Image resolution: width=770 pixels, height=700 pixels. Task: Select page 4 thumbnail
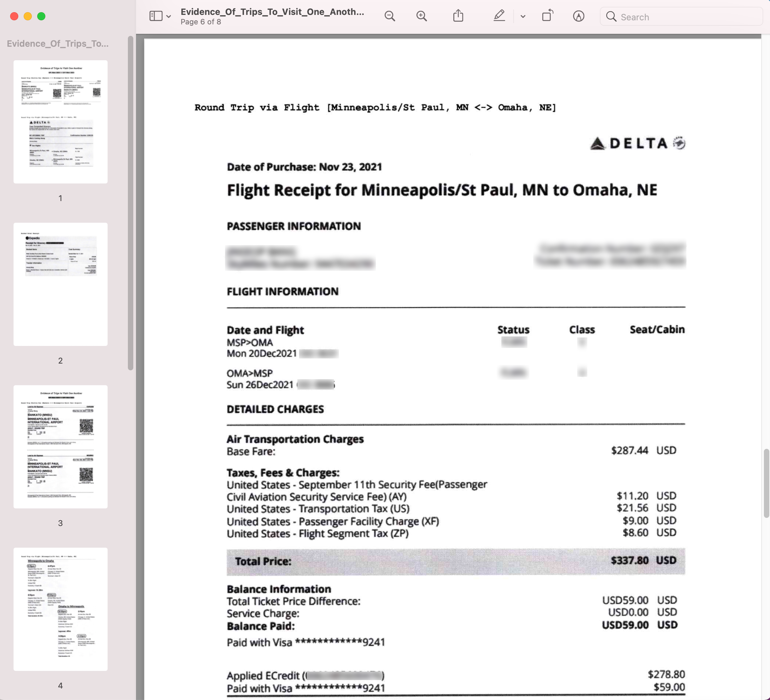point(60,609)
